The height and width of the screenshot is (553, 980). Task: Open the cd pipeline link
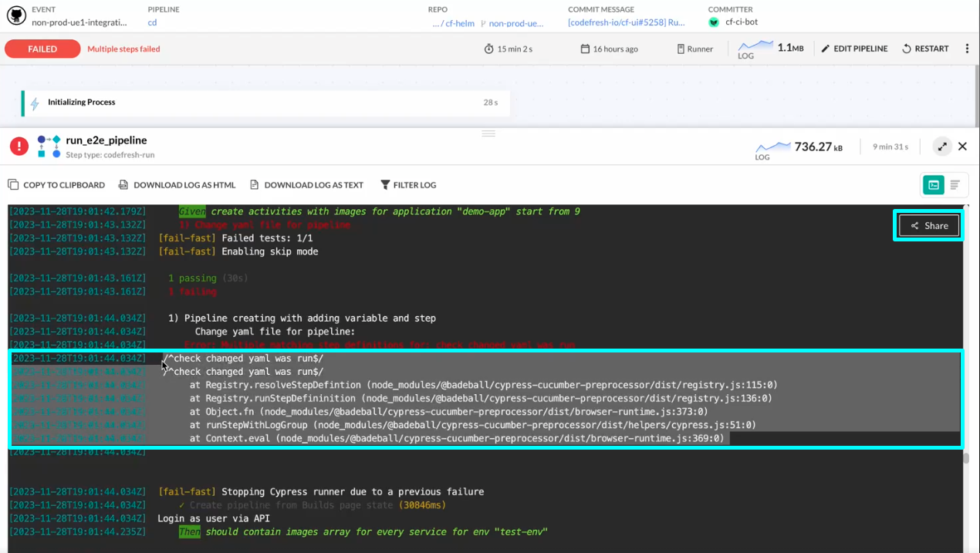tap(152, 22)
